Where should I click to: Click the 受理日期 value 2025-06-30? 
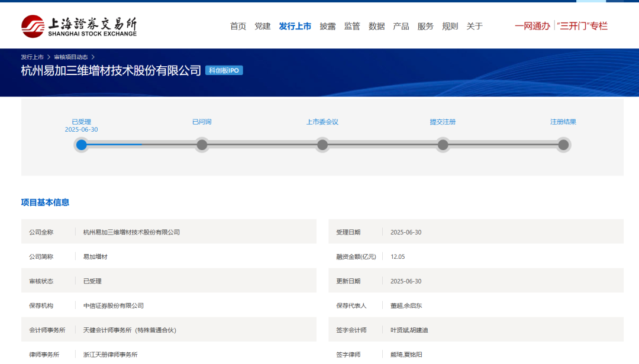coord(406,232)
